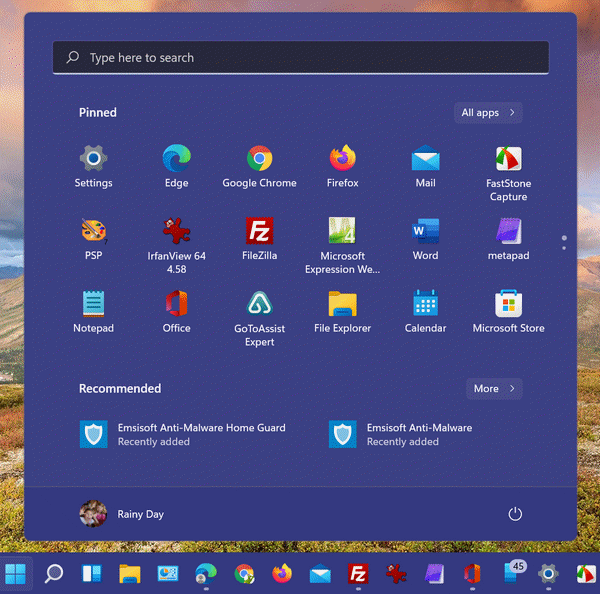Click the Type here to search field
The height and width of the screenshot is (594, 600).
(301, 57)
